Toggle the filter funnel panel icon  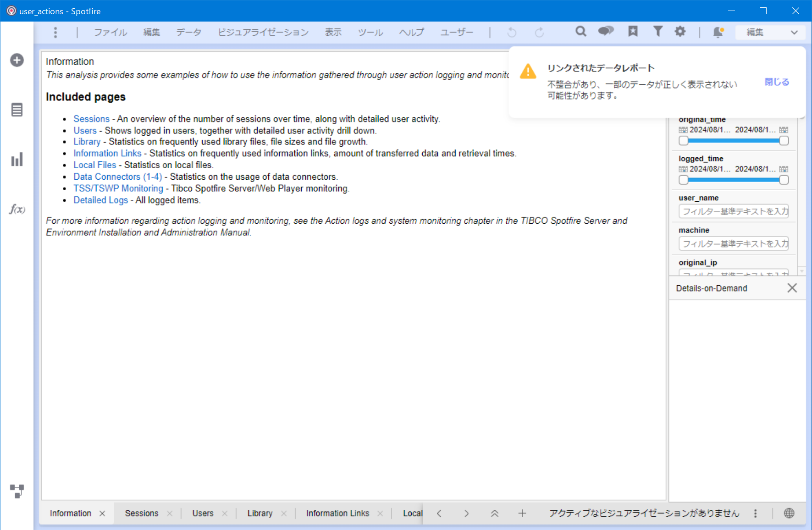[x=657, y=31]
